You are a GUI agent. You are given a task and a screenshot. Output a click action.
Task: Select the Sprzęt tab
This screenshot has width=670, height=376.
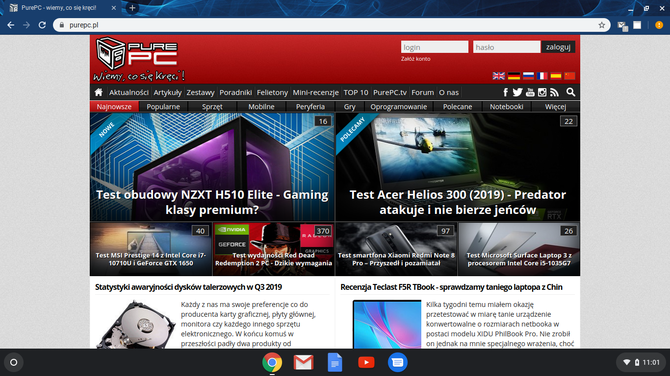tap(212, 106)
